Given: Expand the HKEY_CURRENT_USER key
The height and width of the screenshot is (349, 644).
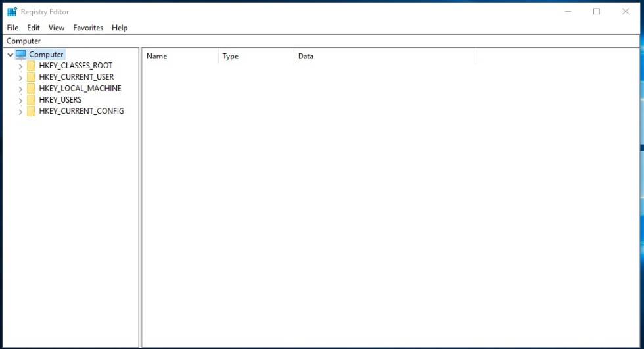Looking at the screenshot, I should 20,78.
